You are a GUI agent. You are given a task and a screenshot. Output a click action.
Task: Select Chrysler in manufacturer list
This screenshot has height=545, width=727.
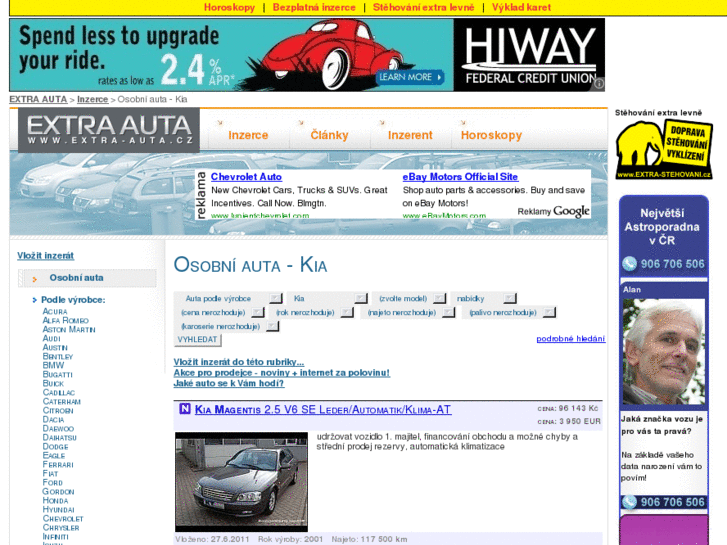coord(61,527)
